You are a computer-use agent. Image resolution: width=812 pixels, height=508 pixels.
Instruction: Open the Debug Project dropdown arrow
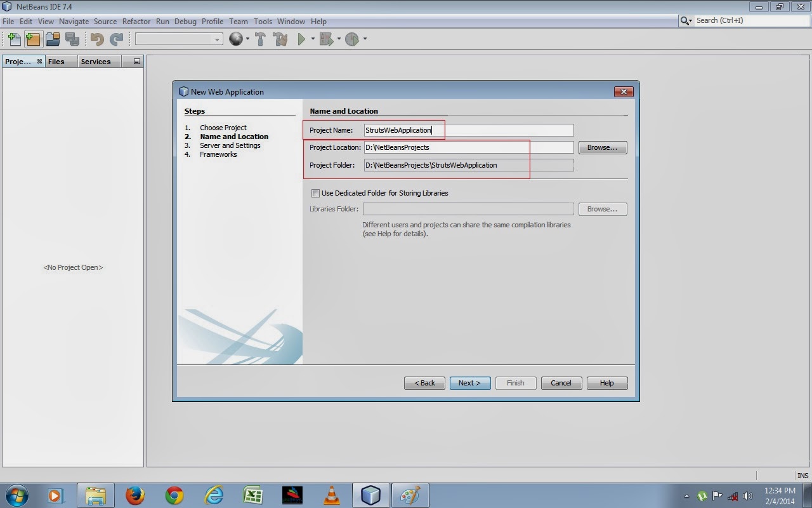[x=338, y=39]
